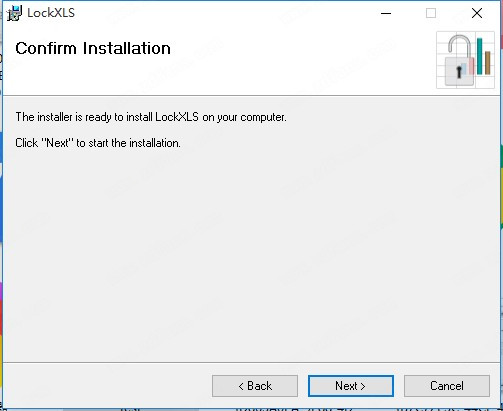Click the LockXLS title bar text
503x411 pixels.
[x=51, y=13]
